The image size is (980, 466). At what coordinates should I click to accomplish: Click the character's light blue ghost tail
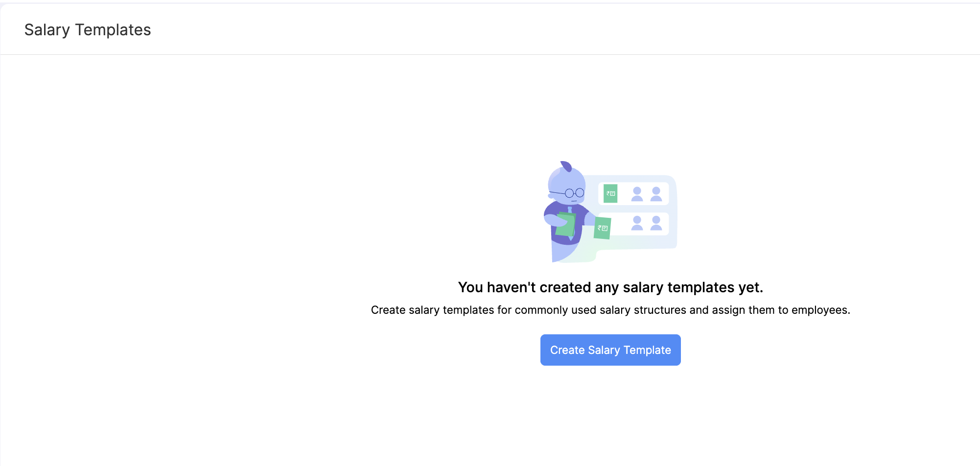(561, 252)
